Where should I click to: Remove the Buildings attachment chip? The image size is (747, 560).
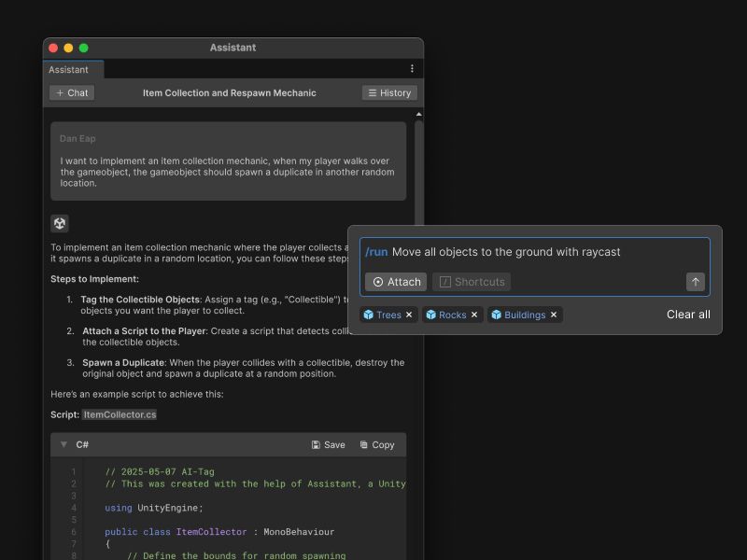click(x=554, y=315)
